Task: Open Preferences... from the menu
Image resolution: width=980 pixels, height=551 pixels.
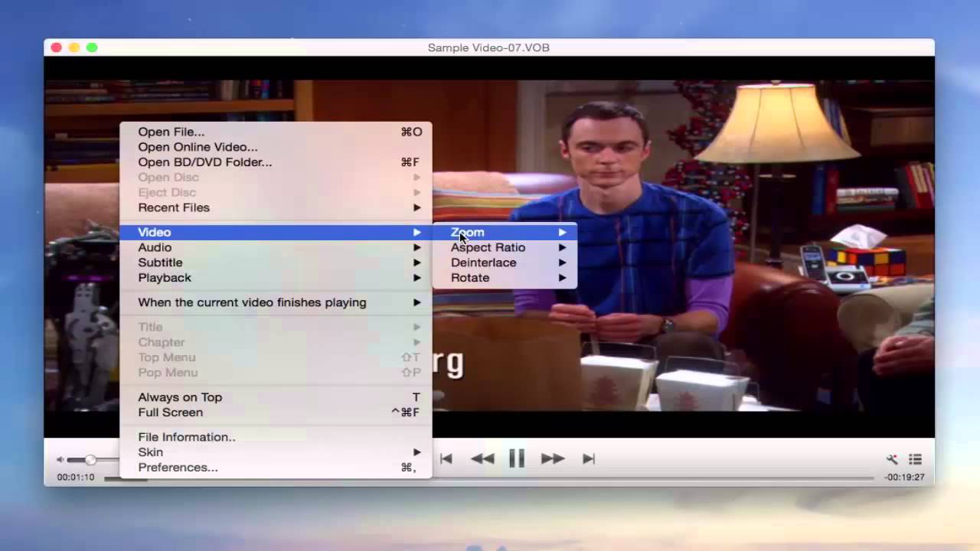Action: pos(276,468)
